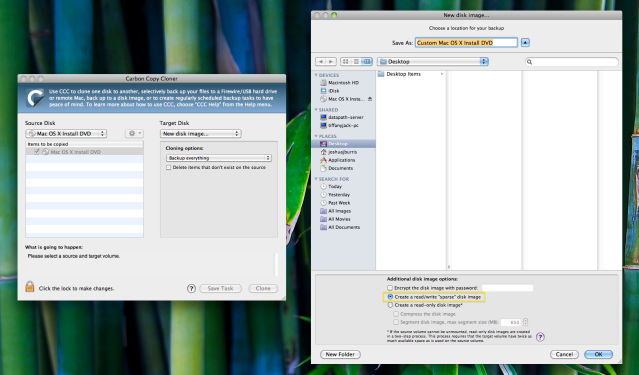
Task: Collapse the Shared section
Action: click(x=316, y=110)
